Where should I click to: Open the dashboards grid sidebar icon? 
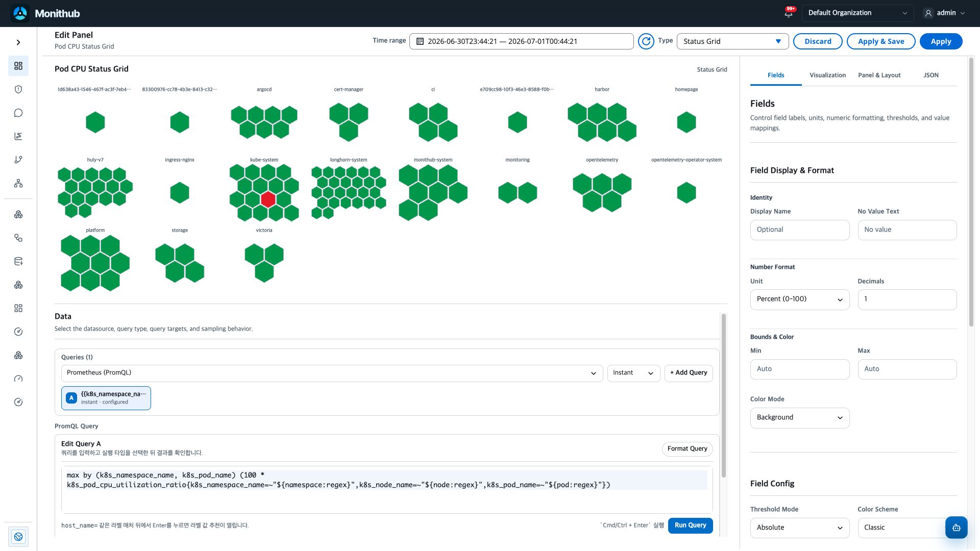18,66
